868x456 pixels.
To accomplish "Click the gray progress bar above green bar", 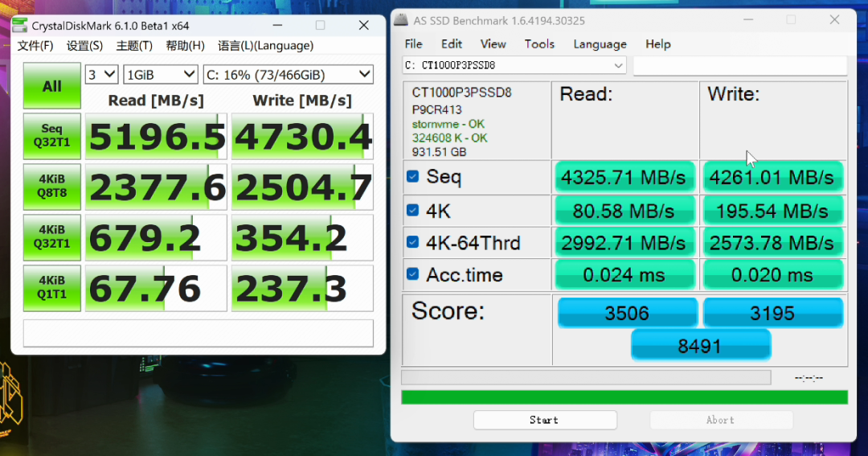I will coord(586,377).
